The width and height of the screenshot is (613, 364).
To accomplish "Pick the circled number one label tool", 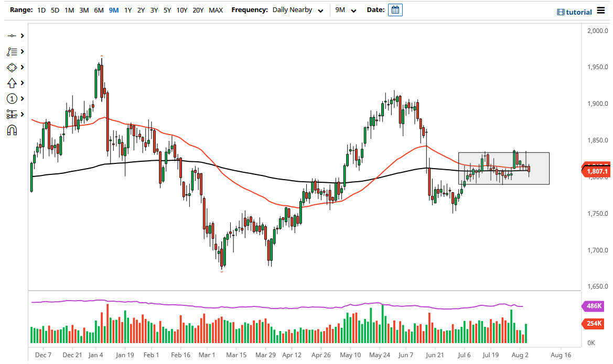I will pyautogui.click(x=12, y=99).
